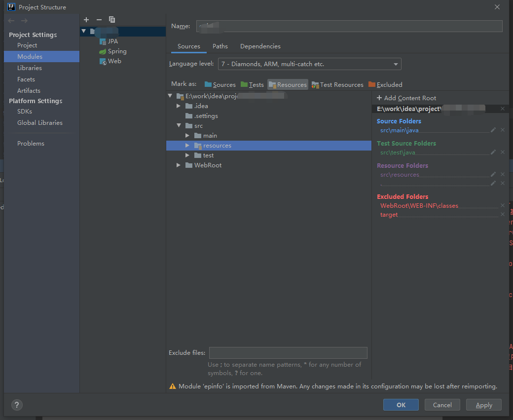
Task: Collapse the src folder
Action: 179,126
